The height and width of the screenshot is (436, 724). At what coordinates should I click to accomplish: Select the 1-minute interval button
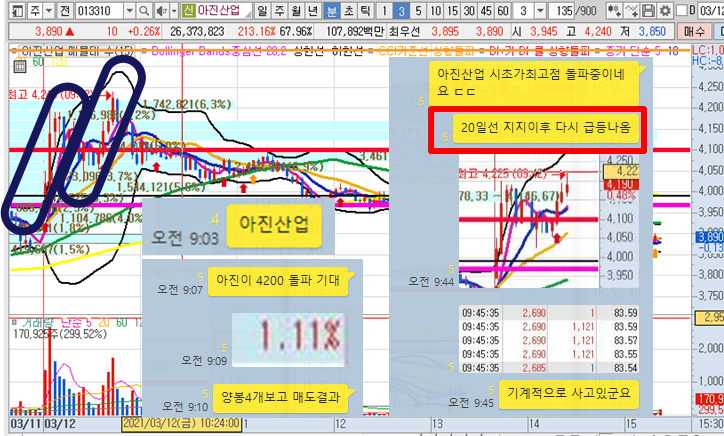[x=384, y=10]
